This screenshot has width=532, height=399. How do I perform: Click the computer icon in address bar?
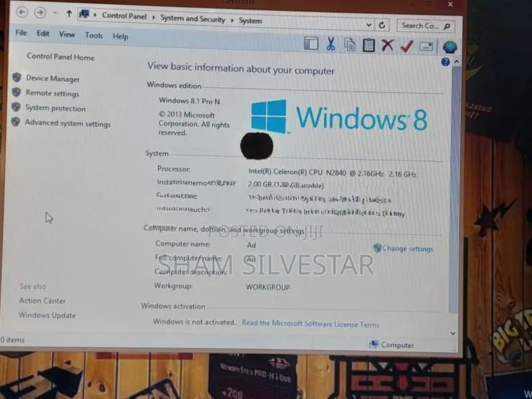(84, 14)
